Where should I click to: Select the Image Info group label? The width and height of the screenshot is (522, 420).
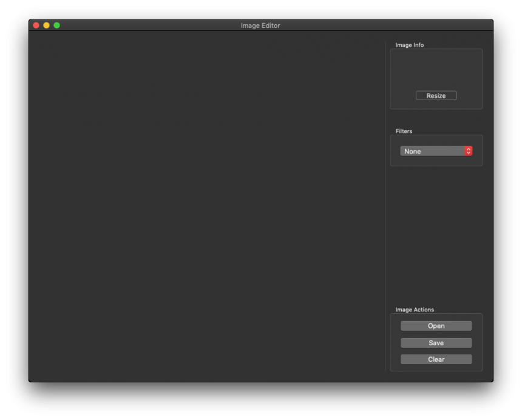tap(410, 45)
